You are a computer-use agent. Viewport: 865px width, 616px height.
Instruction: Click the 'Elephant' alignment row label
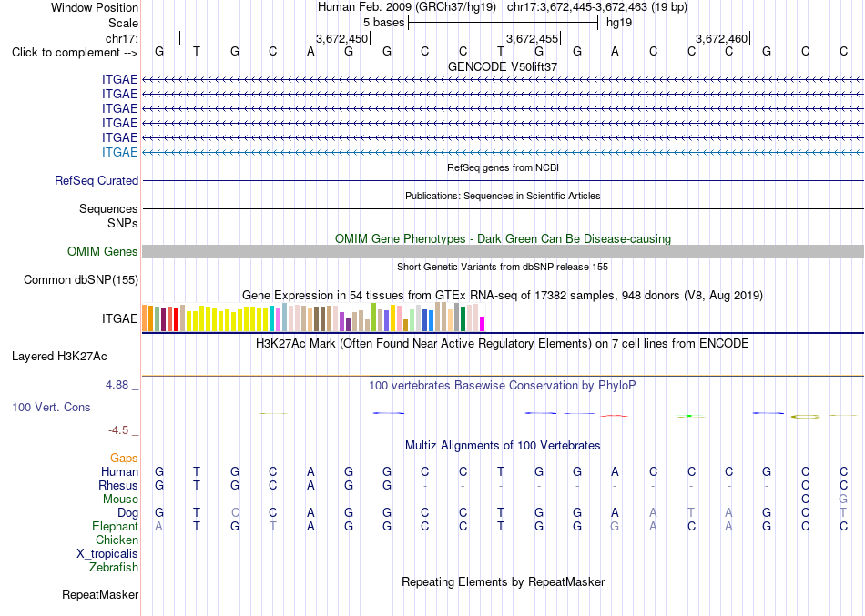116,527
